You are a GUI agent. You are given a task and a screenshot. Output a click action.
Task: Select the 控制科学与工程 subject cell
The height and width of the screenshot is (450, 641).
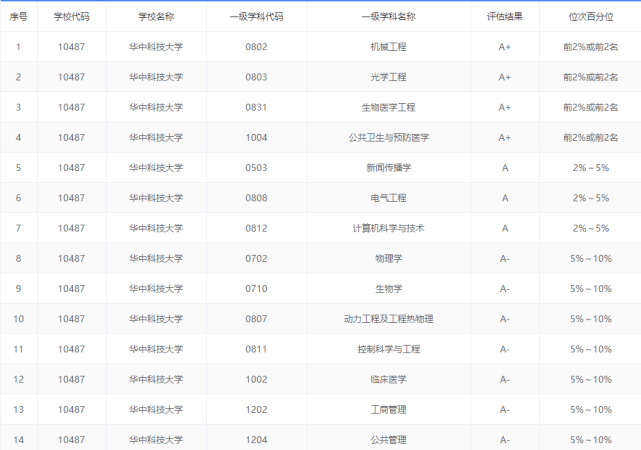[x=388, y=349]
